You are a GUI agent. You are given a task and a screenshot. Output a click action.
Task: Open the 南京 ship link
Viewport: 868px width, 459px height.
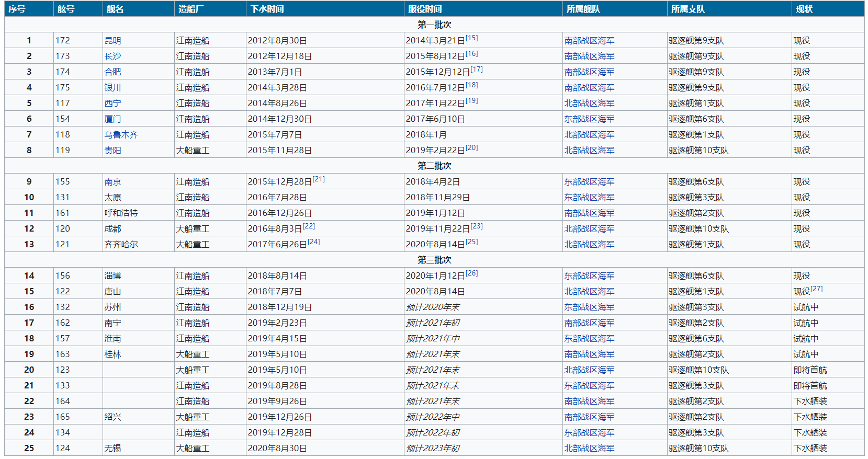(x=112, y=182)
